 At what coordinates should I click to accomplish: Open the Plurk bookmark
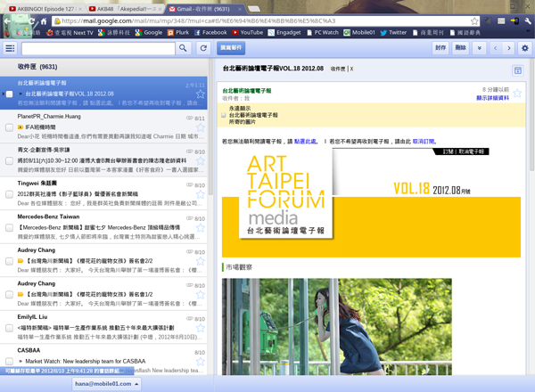click(178, 32)
